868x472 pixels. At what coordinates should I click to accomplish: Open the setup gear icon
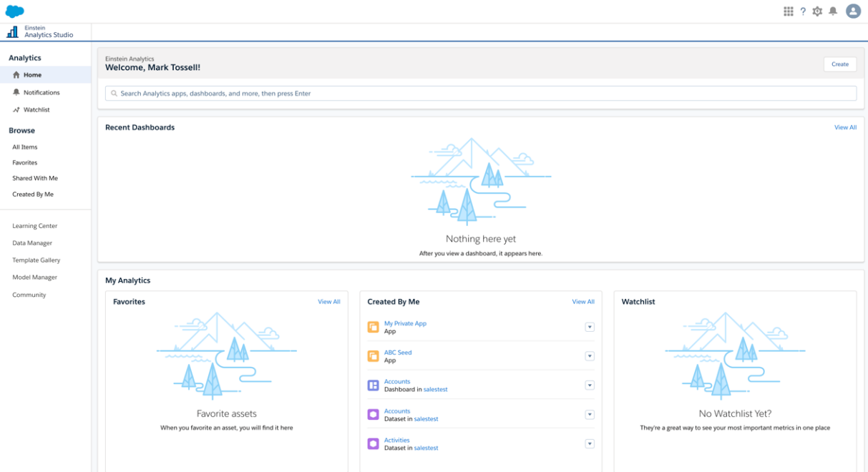(x=817, y=11)
